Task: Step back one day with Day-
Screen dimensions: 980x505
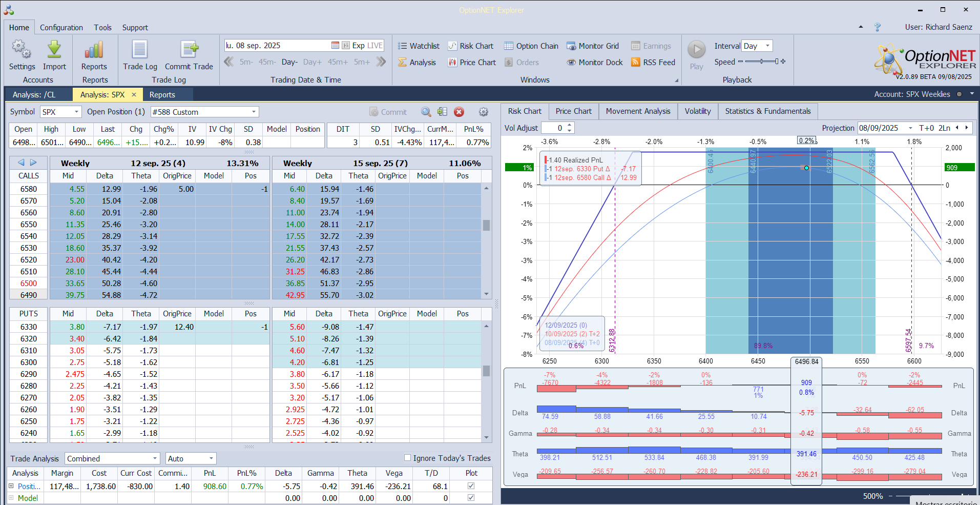Action: click(289, 62)
